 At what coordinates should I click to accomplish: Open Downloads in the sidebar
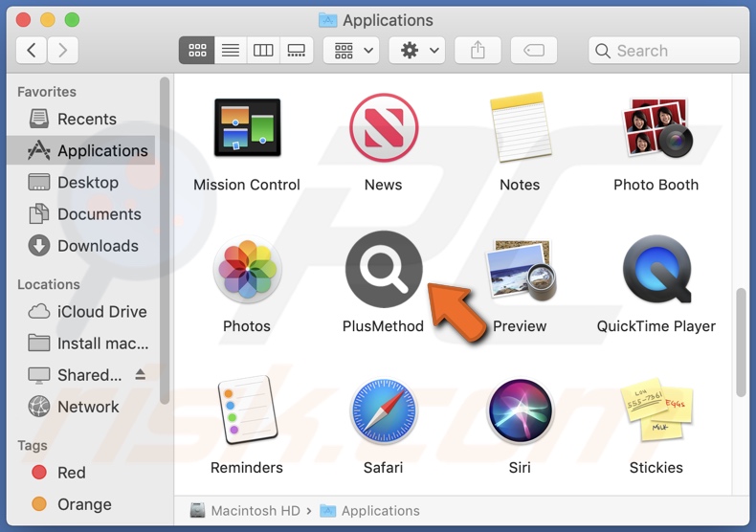pos(80,246)
